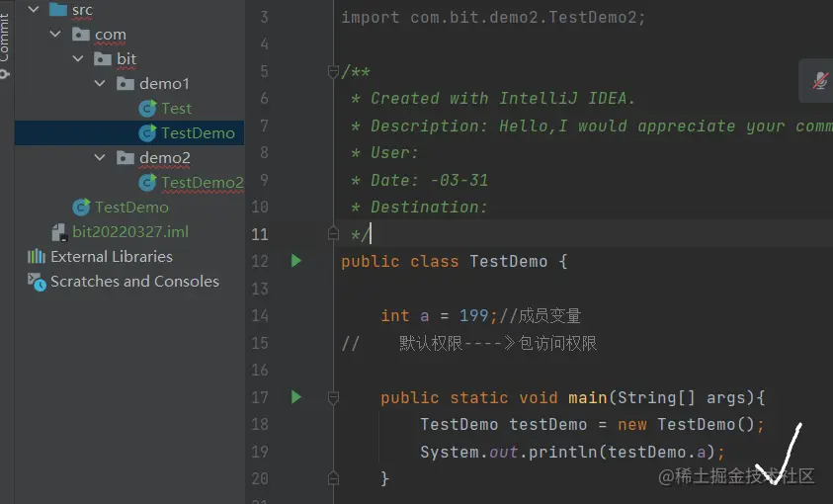Viewport: 833px width, 504px height.
Task: Select TestDemo2 class in demo2
Action: 203,183
